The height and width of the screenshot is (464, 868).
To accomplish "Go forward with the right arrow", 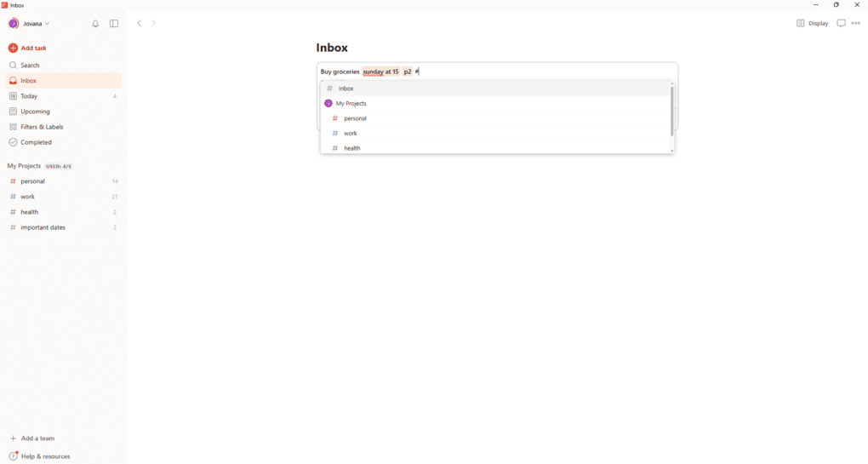I will tap(154, 23).
